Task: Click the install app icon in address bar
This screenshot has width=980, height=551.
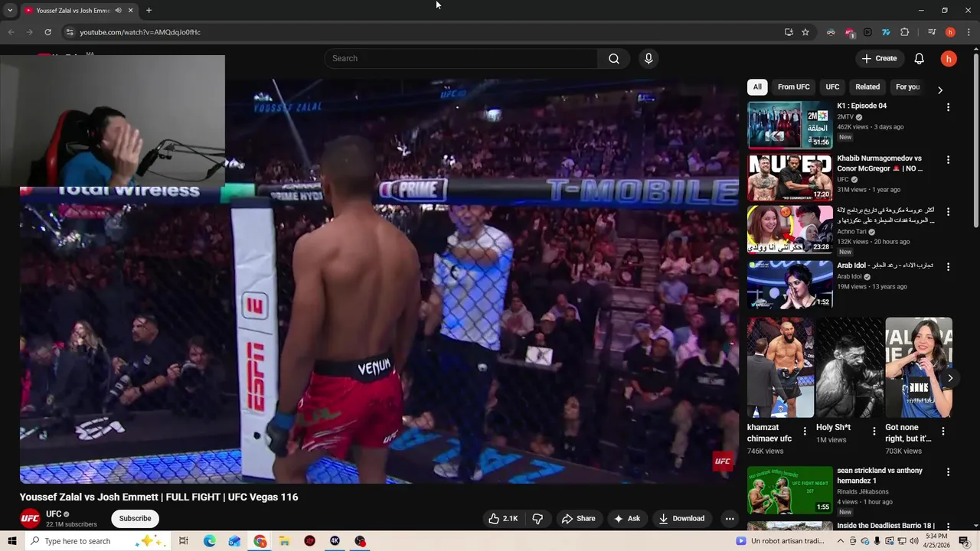Action: (789, 32)
